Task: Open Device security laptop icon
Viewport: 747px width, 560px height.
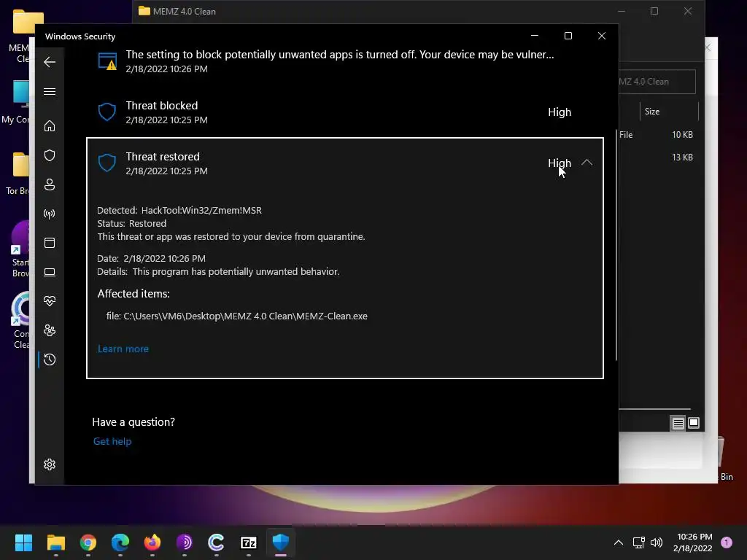Action: (50, 272)
